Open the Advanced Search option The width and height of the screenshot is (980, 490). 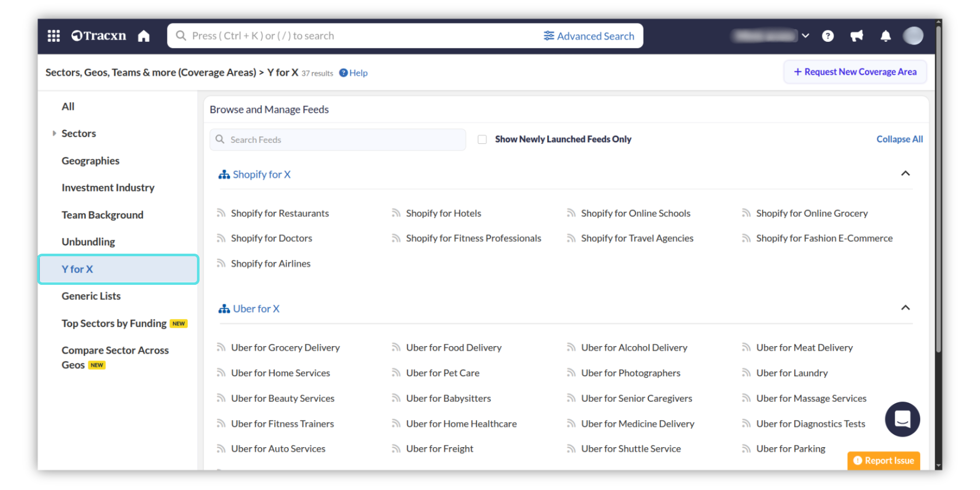[x=589, y=36]
